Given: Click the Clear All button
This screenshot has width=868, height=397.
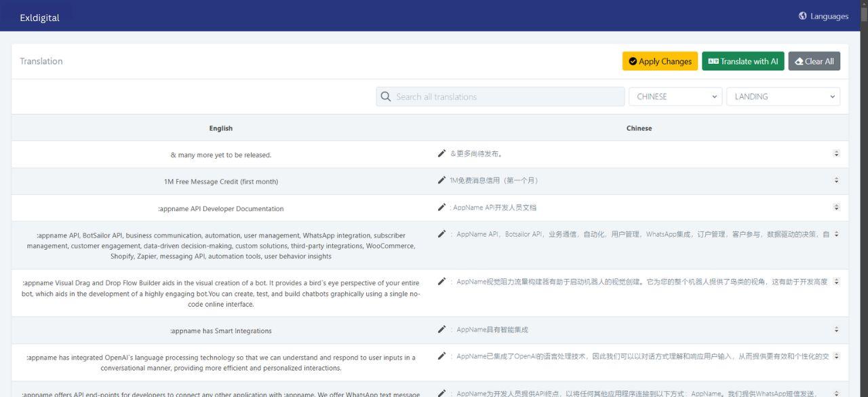Looking at the screenshot, I should 814,61.
